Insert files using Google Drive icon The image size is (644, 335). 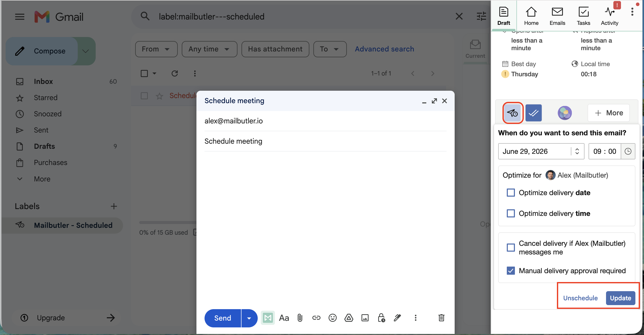click(x=349, y=318)
